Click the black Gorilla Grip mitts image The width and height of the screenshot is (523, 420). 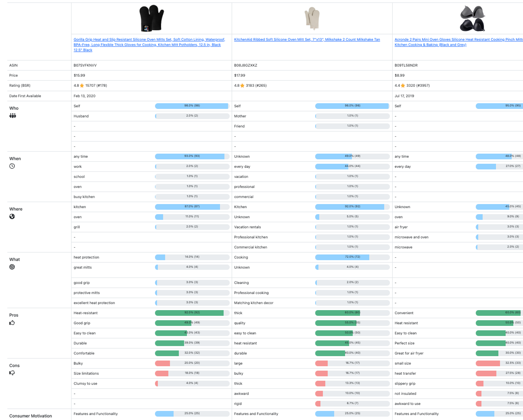(x=151, y=18)
